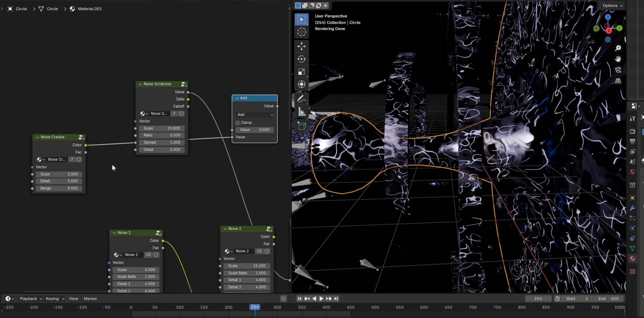Click the Noise Scratches Scale 20.800 field
The image size is (644, 318).
point(162,128)
